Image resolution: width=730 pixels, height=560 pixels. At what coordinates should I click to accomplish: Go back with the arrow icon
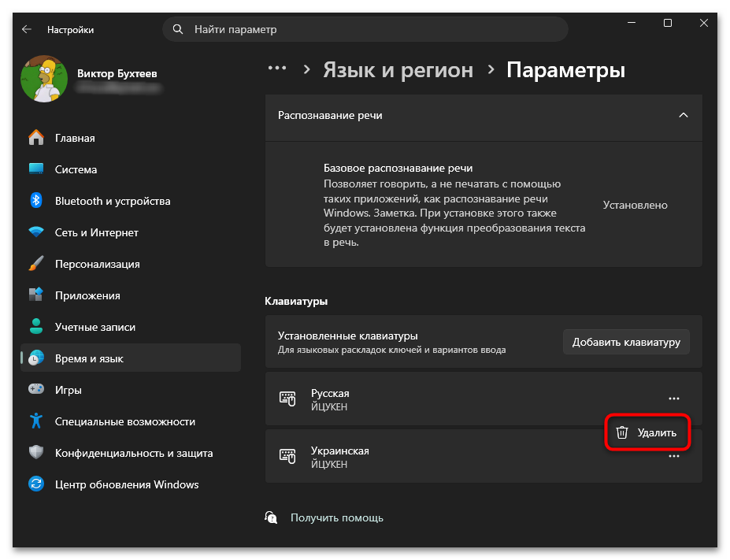point(27,29)
